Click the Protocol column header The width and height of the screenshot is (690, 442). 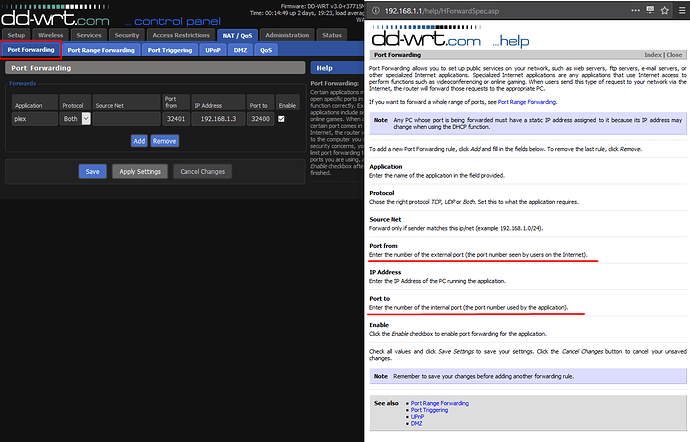[x=75, y=102]
